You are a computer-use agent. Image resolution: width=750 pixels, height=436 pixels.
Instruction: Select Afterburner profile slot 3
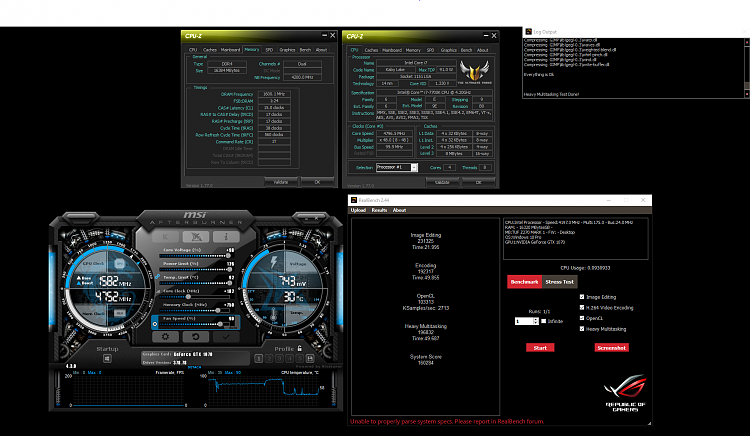tap(279, 358)
